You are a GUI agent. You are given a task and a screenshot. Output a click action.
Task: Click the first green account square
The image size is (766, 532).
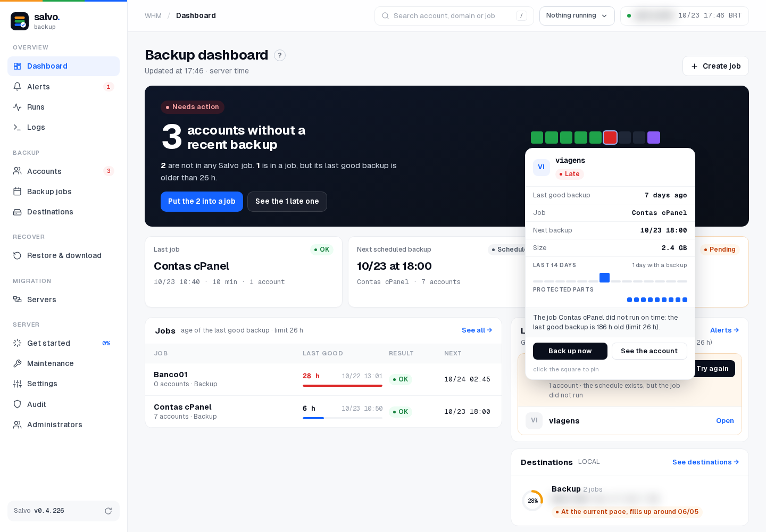[x=537, y=137]
